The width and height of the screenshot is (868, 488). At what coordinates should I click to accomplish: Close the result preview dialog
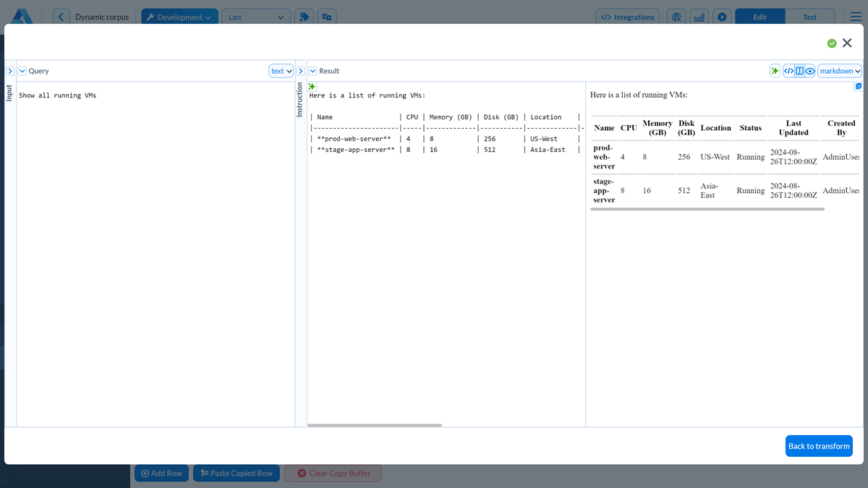847,43
